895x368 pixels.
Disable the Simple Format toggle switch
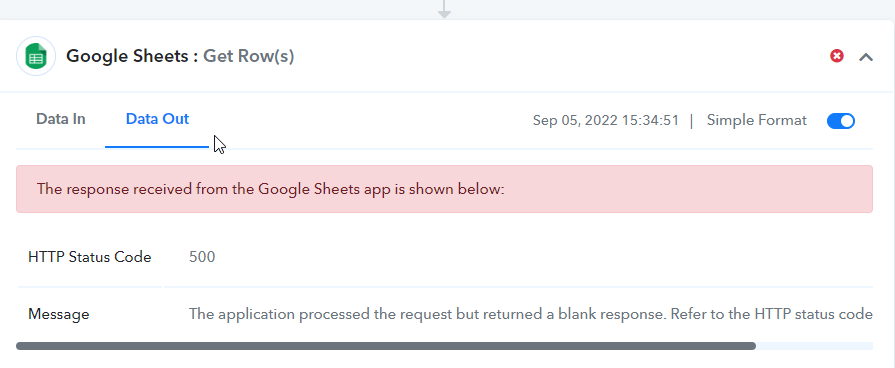point(841,121)
